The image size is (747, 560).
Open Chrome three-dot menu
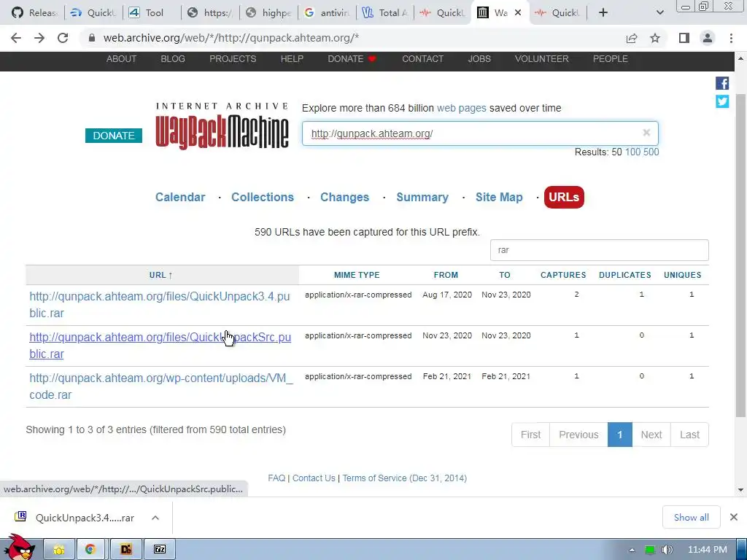pos(731,38)
